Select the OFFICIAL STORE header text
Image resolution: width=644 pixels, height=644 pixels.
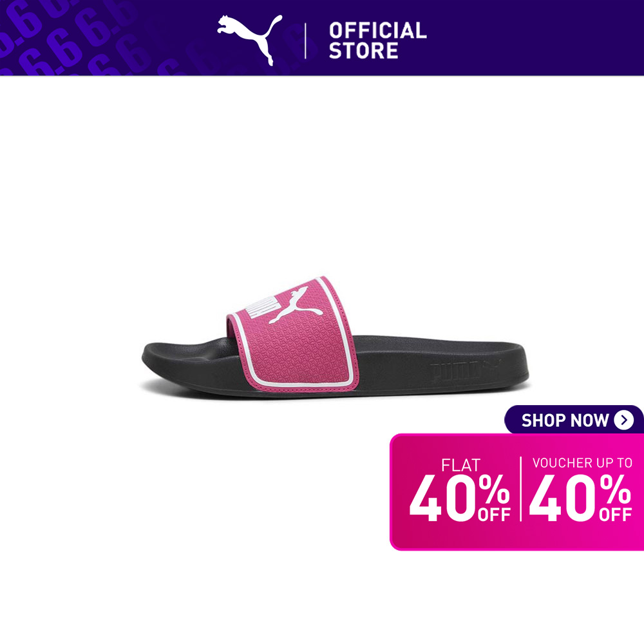378,41
